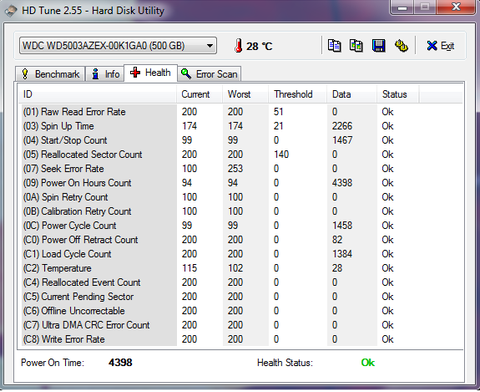Screen dimensions: 480x392
Task: Click the 1467 data value for Start/Stop Count
Action: click(x=342, y=140)
